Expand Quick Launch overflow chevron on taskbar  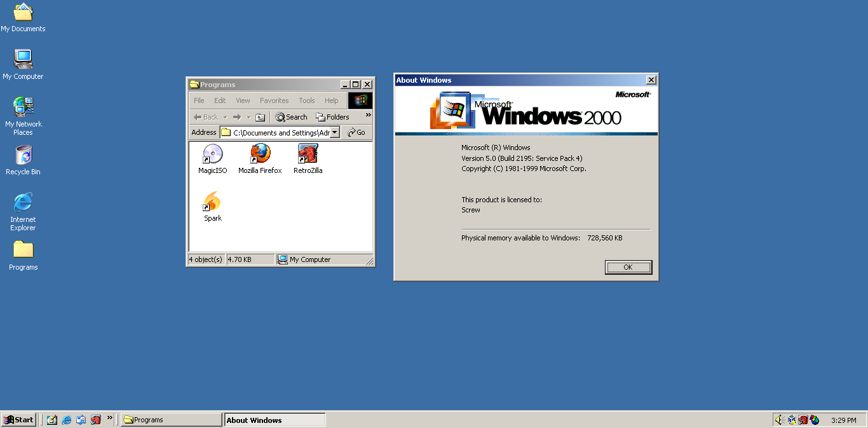tap(110, 418)
